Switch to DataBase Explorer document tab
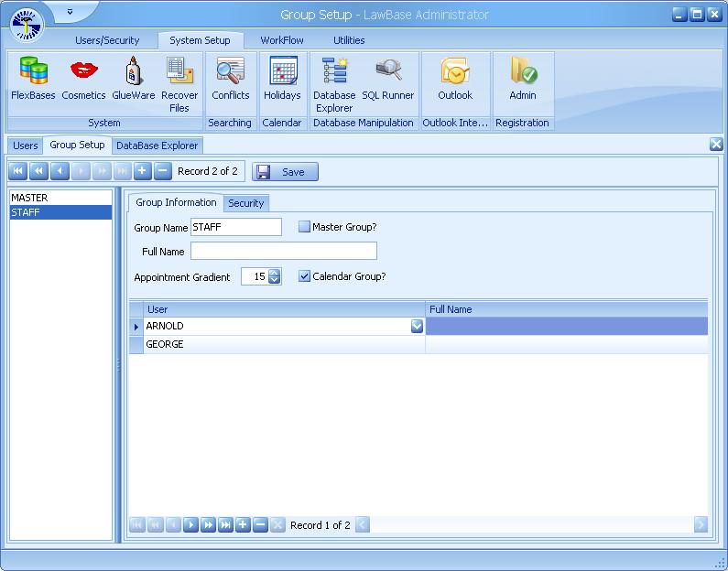This screenshot has height=571, width=728. pos(157,145)
